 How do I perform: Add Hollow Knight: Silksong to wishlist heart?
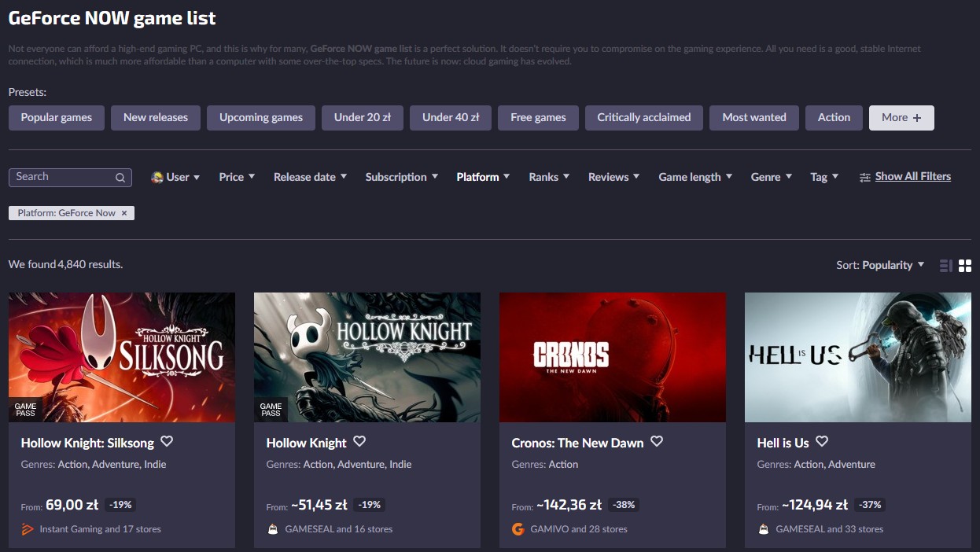(x=167, y=442)
